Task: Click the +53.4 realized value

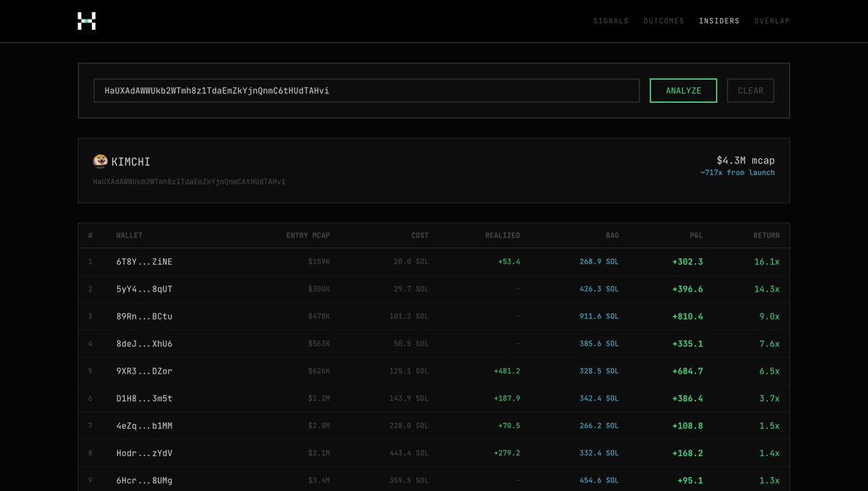Action: coord(509,262)
